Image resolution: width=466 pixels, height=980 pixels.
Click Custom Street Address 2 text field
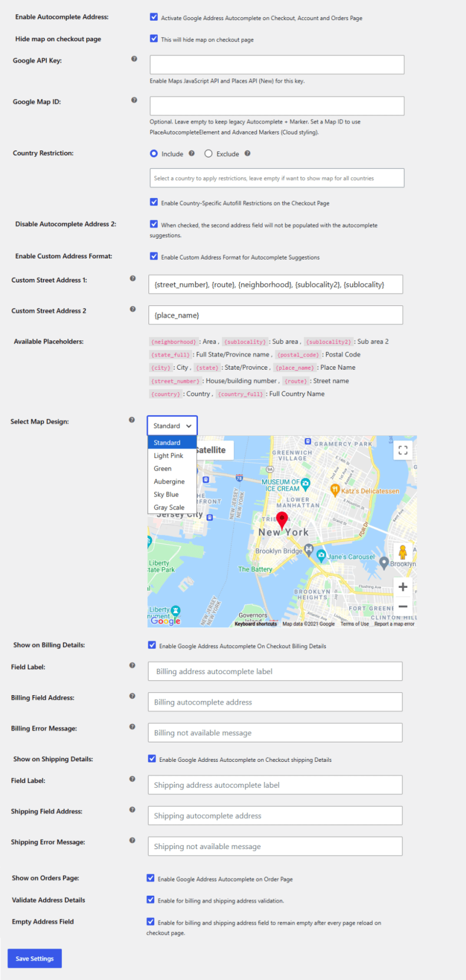276,315
